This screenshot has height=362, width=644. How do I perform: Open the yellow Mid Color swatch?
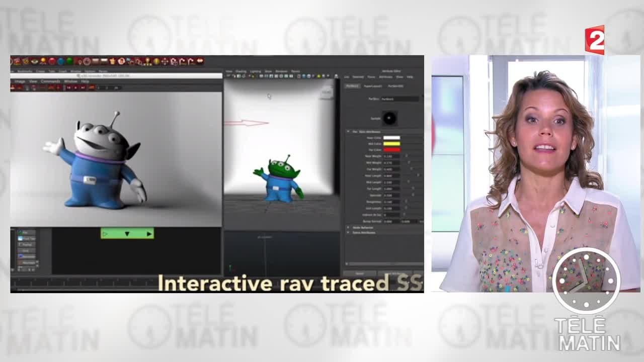pyautogui.click(x=391, y=144)
